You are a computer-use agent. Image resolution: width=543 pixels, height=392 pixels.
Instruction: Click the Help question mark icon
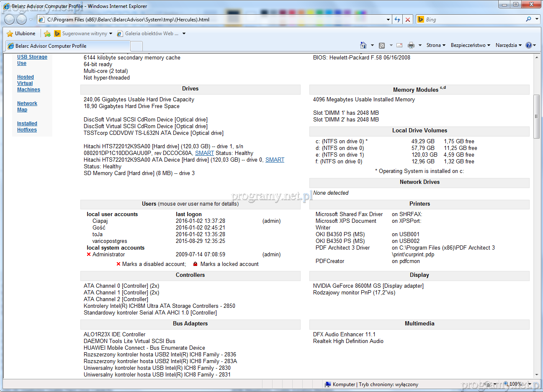coord(528,45)
